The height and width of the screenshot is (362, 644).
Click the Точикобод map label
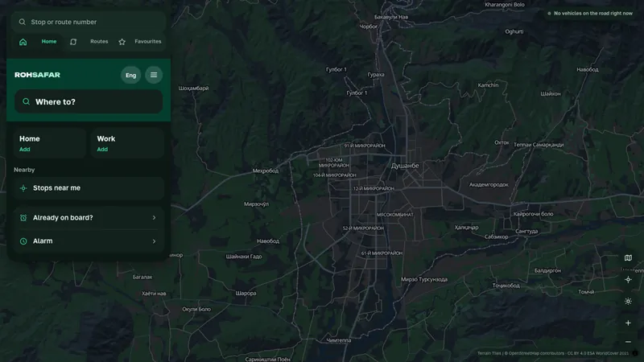coord(506,286)
